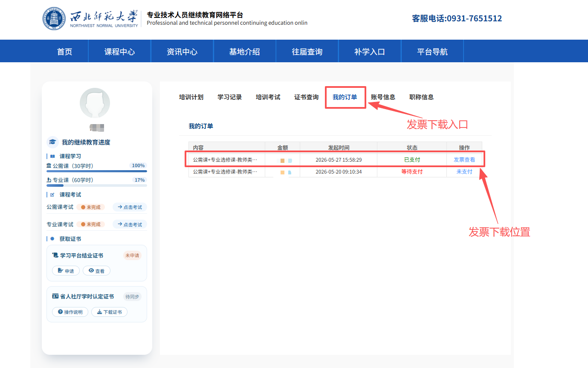Click the platform title 专业技术人员继续教育网络平台
This screenshot has height=368, width=588.
195,15
